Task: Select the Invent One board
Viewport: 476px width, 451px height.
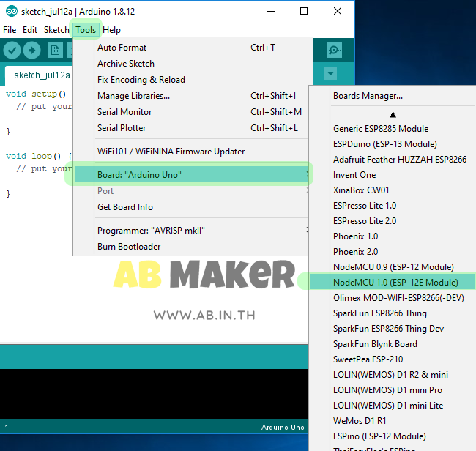Action: [393, 175]
